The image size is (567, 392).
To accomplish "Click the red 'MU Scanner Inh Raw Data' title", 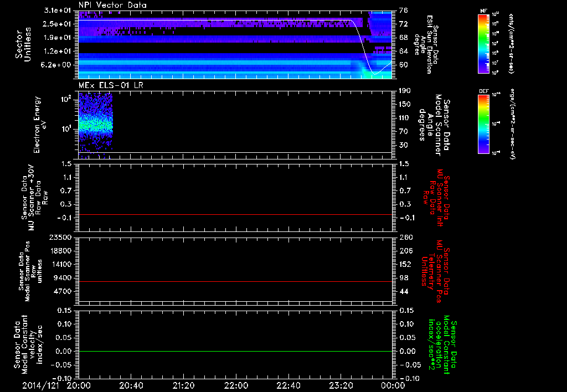I will coord(437,198).
